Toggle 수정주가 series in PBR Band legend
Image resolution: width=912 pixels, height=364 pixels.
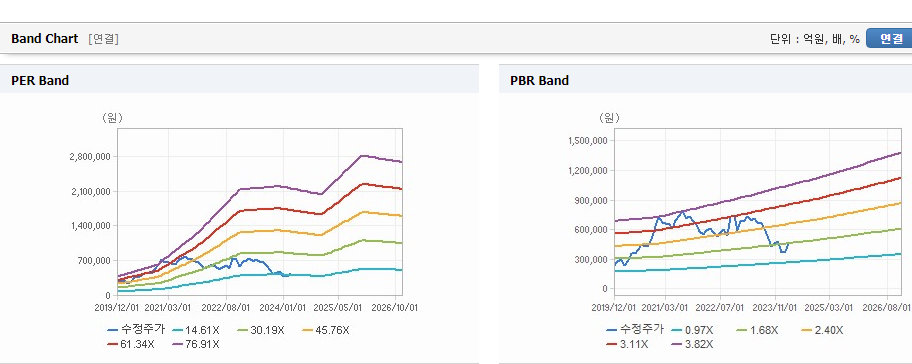point(635,330)
